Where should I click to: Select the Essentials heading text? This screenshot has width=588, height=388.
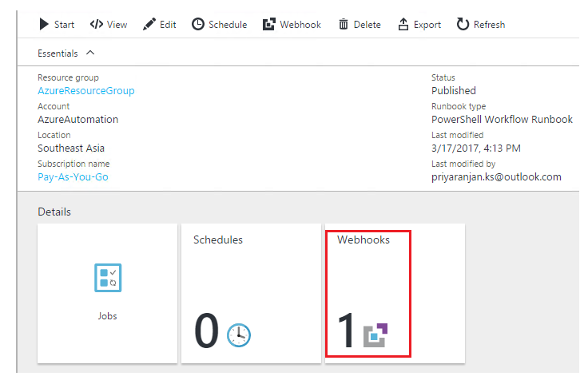tap(58, 53)
